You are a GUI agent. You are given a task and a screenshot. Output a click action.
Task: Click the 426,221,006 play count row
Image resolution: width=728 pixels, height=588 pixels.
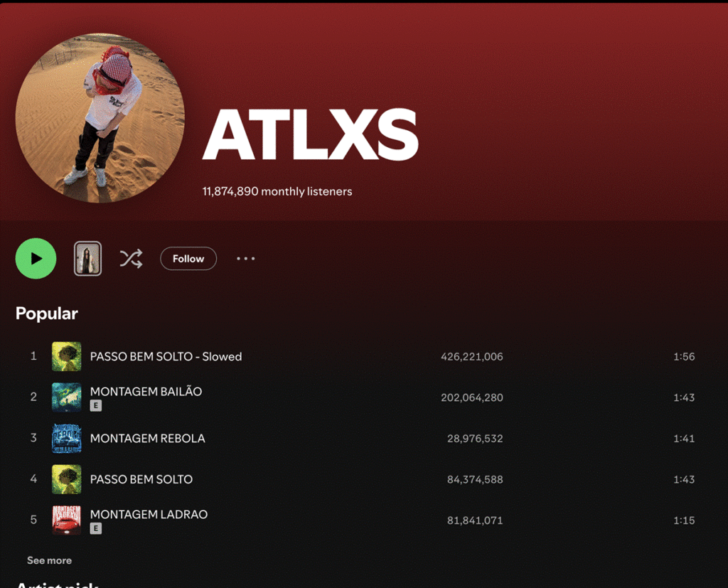click(471, 357)
